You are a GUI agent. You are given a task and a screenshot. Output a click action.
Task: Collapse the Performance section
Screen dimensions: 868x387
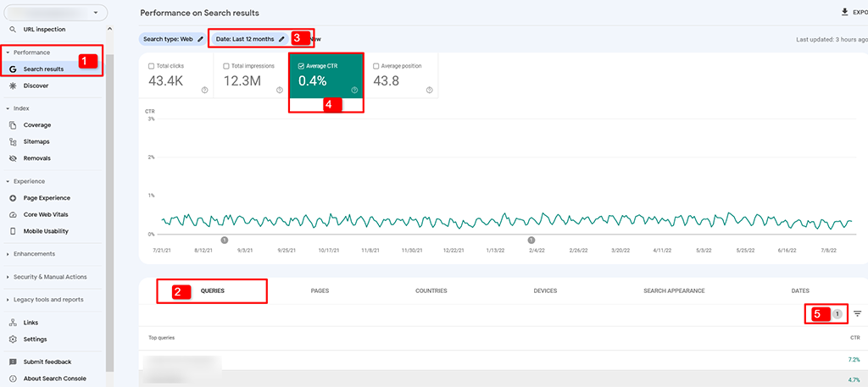click(8, 53)
